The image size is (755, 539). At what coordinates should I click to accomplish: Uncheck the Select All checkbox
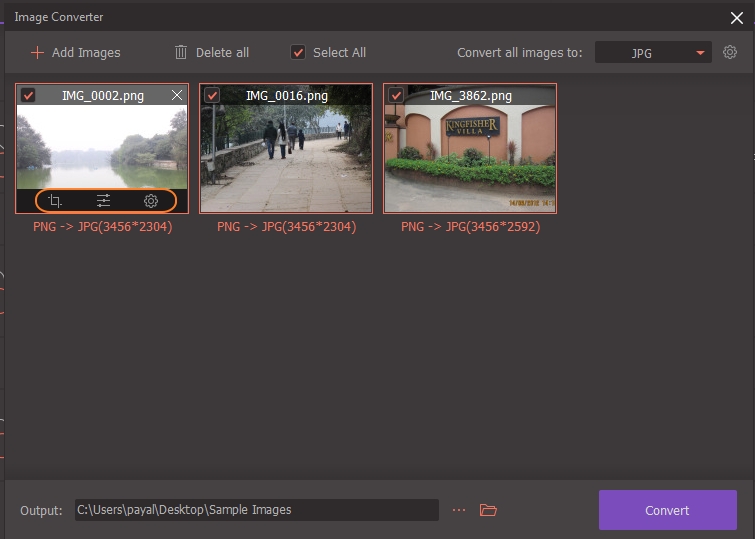[298, 52]
